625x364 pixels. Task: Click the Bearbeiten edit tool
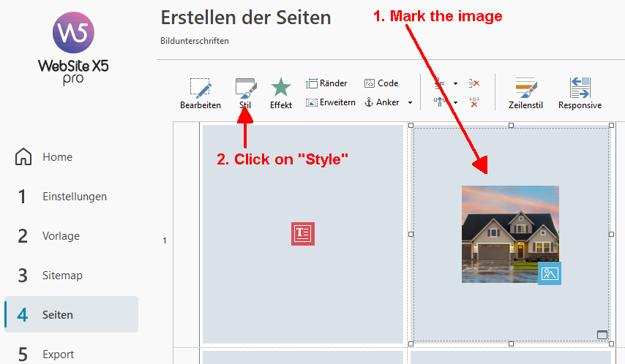click(x=200, y=94)
